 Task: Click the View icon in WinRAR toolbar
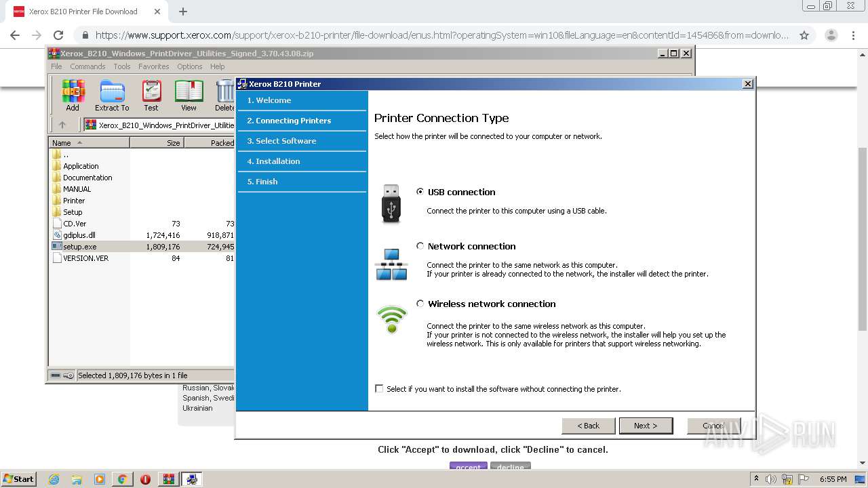tap(189, 96)
